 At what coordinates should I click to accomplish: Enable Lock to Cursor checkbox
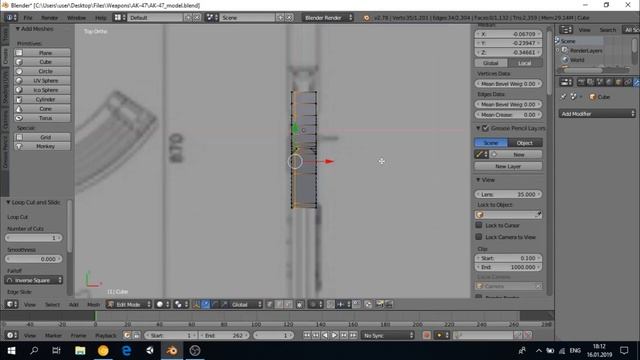pyautogui.click(x=479, y=225)
